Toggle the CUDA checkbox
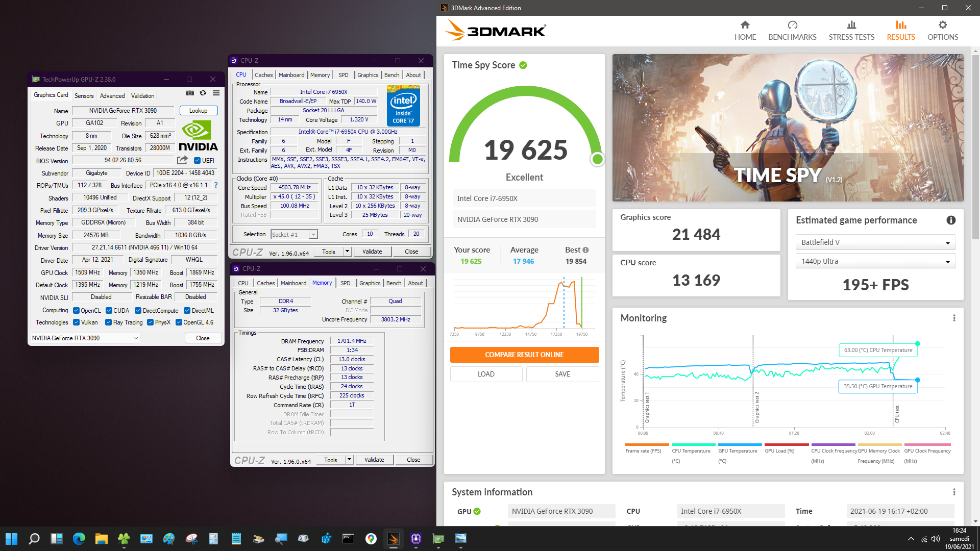 (x=109, y=311)
